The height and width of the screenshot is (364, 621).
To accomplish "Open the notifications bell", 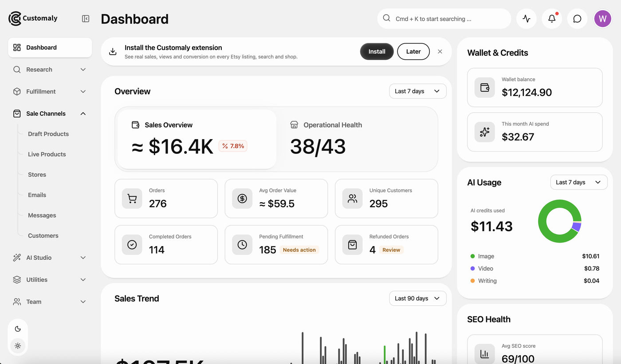I will tap(552, 19).
